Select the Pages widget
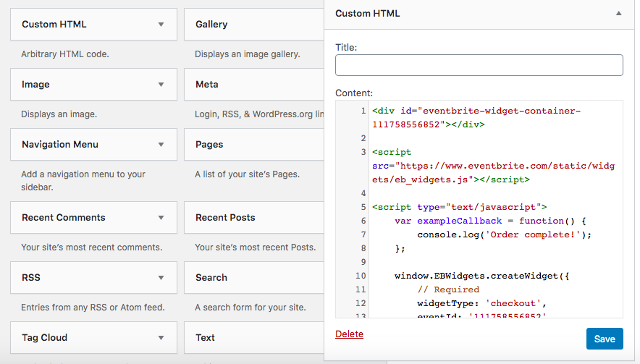The image size is (640, 364). pos(254,145)
